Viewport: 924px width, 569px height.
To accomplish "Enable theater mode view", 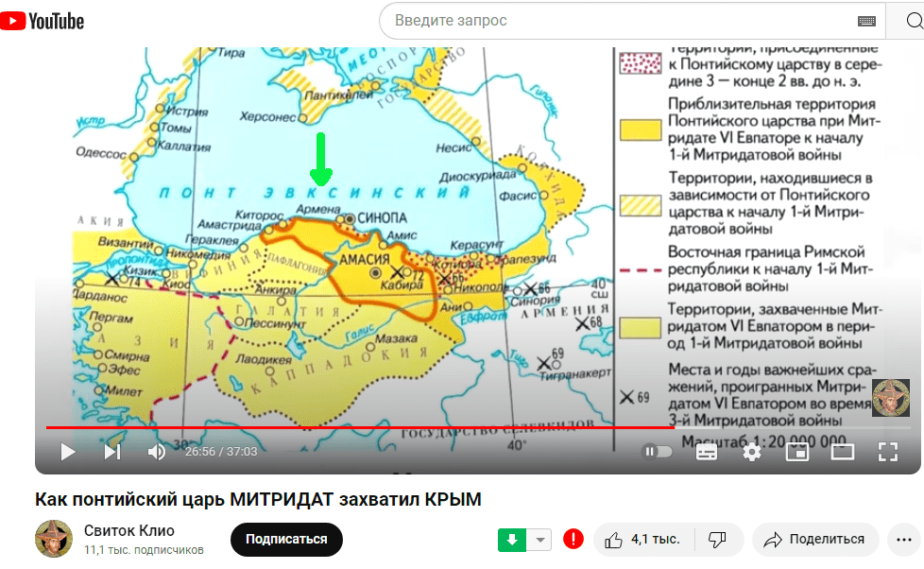I will 842,452.
